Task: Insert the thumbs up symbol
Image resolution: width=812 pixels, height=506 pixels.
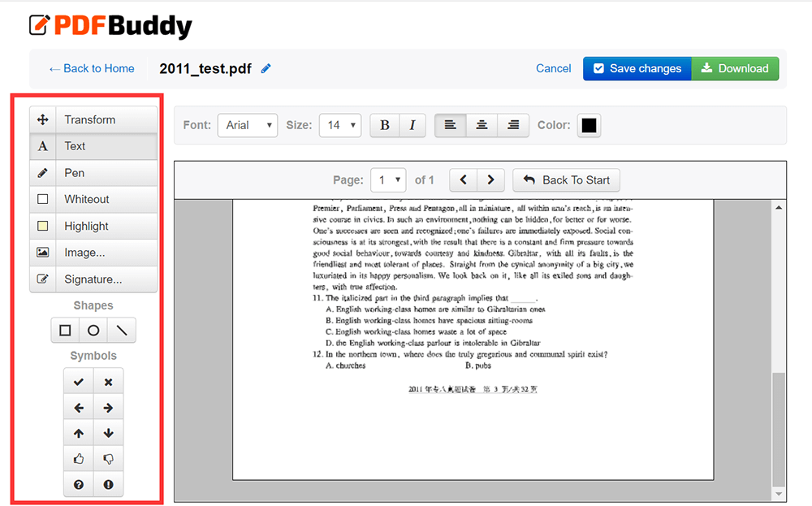Action: coord(79,459)
